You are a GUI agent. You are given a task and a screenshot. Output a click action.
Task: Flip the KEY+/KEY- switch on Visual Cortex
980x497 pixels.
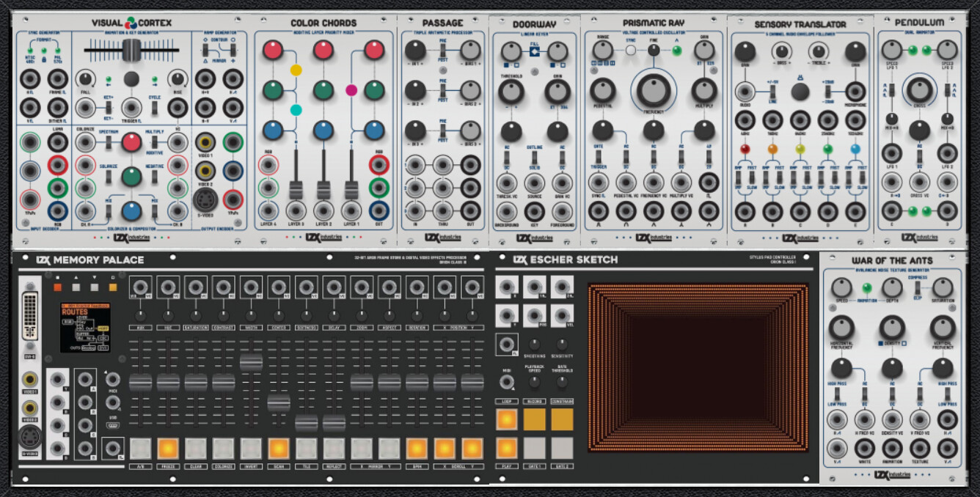click(109, 108)
